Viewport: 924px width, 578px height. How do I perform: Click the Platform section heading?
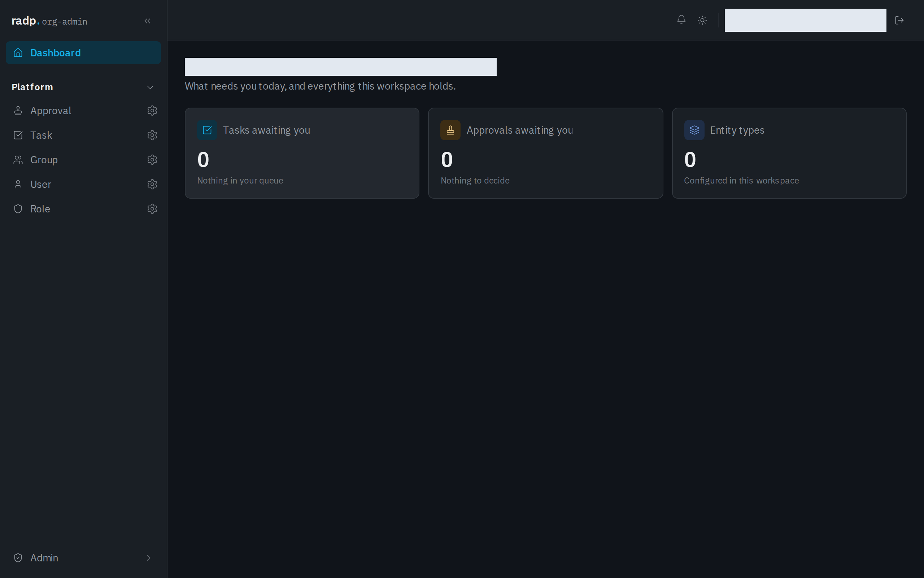(32, 87)
